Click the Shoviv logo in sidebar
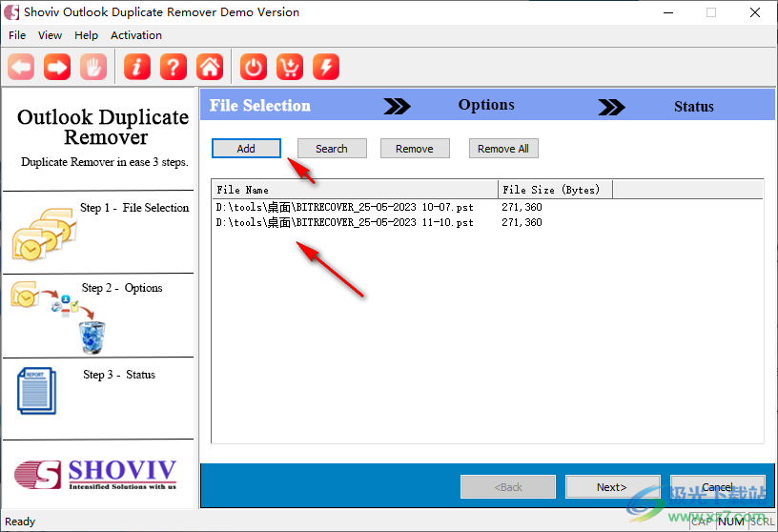The height and width of the screenshot is (532, 778). pyautogui.click(x=95, y=475)
